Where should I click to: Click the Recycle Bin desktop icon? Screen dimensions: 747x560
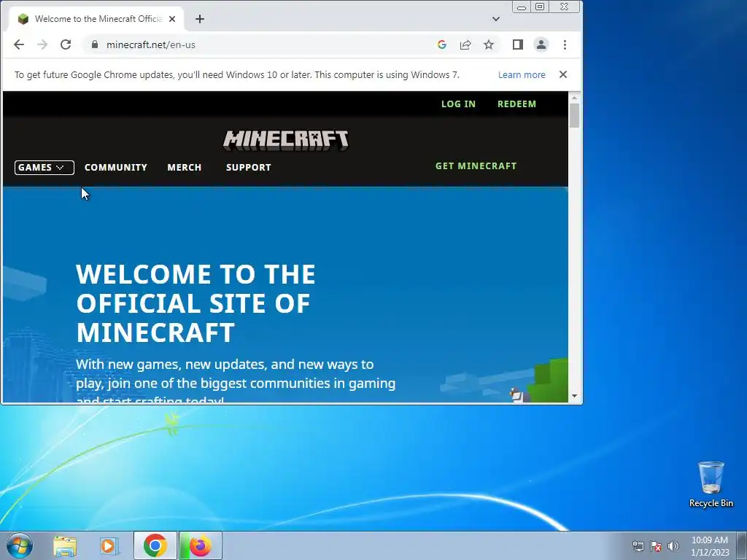(x=711, y=484)
